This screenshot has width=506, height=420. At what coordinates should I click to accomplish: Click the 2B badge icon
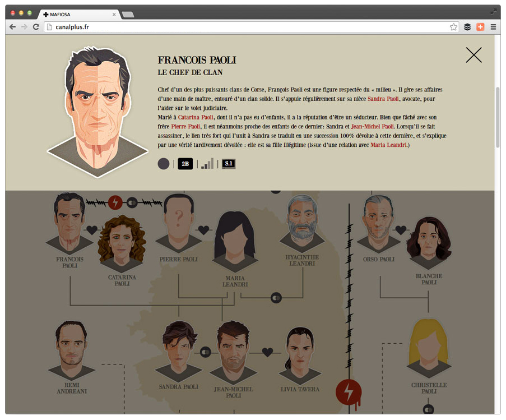pyautogui.click(x=185, y=164)
